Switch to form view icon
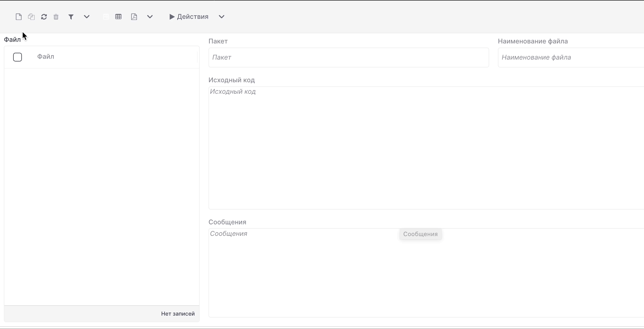Viewport: 644px width, 329px height. pyautogui.click(x=106, y=17)
